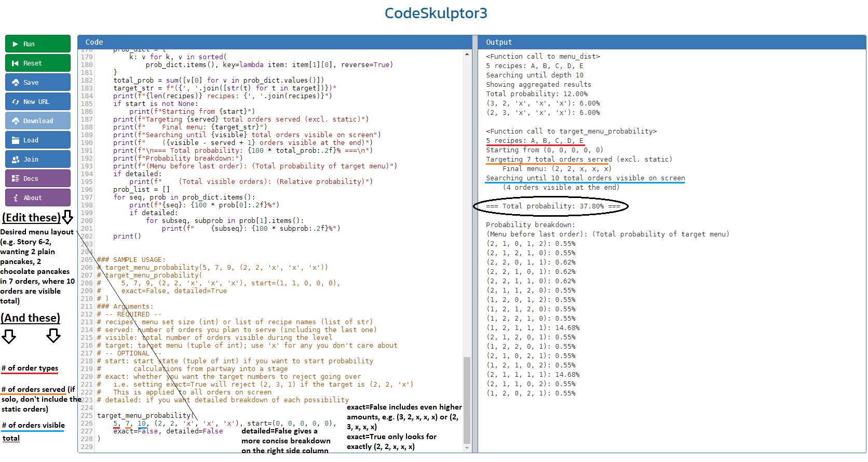Click the '# -- REQUIRED --' comment line

[x=129, y=314]
